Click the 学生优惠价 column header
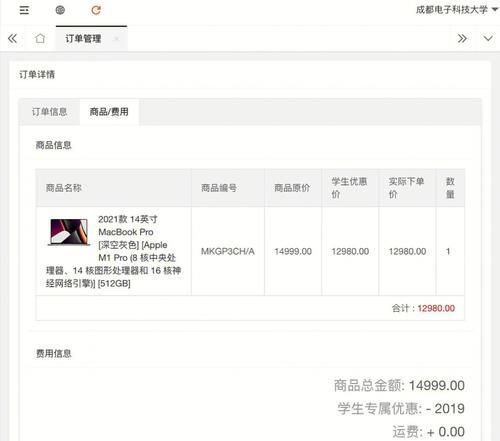Screen dimensions: 500x441 pos(349,188)
